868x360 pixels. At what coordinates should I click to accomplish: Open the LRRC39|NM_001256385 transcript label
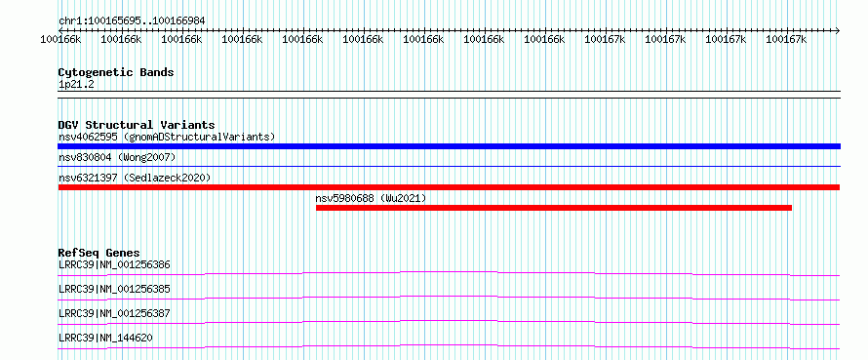[x=114, y=289]
